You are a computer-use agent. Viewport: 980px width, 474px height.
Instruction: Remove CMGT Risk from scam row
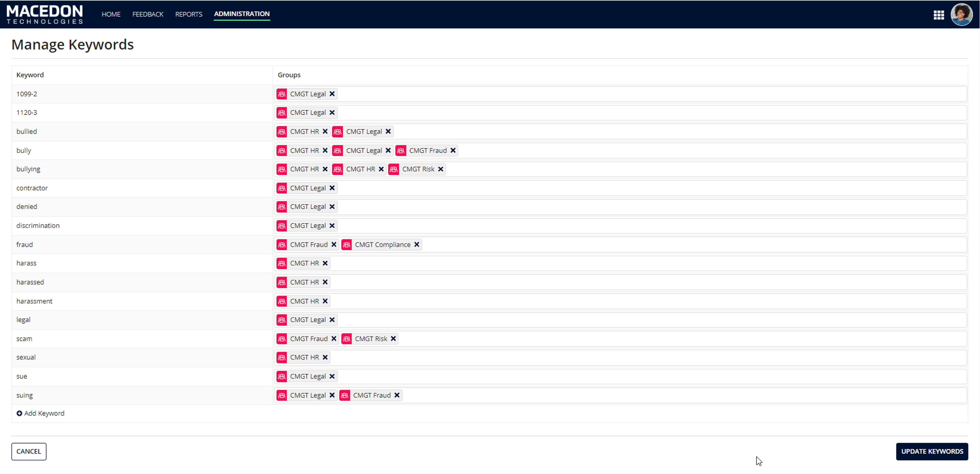click(x=393, y=339)
